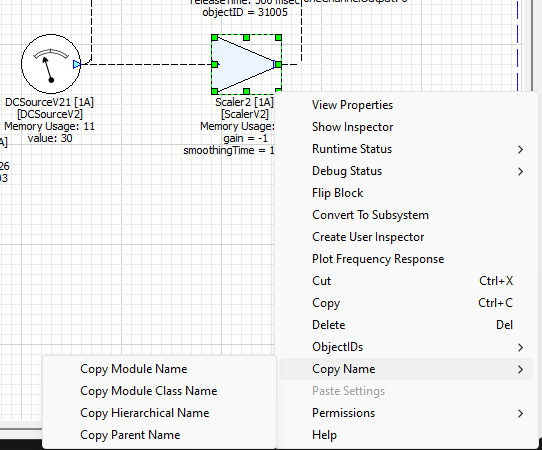Viewport: 542px width, 450px height.
Task: Expand the Copy Name submenu arrow
Action: [x=521, y=369]
